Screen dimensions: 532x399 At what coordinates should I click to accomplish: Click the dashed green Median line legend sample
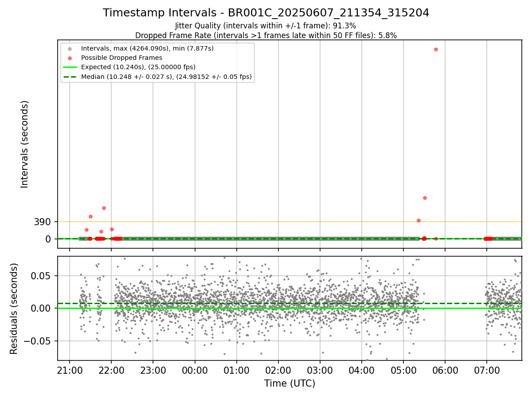pyautogui.click(x=70, y=77)
